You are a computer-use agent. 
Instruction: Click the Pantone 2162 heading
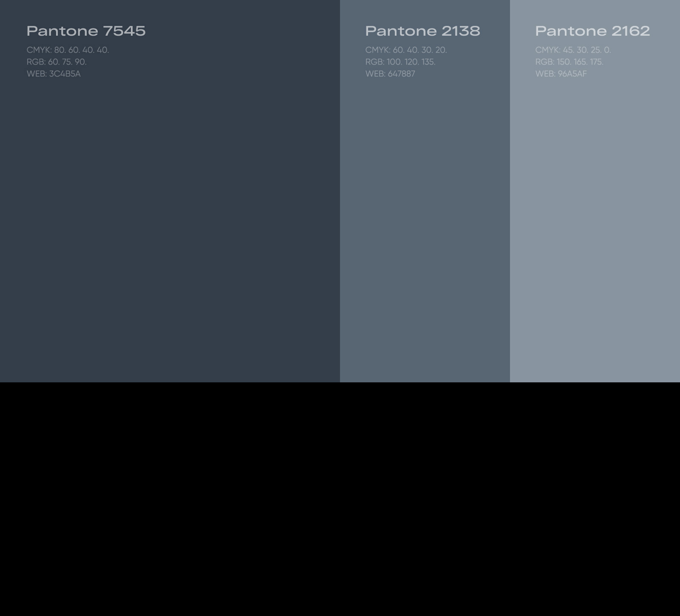click(592, 31)
